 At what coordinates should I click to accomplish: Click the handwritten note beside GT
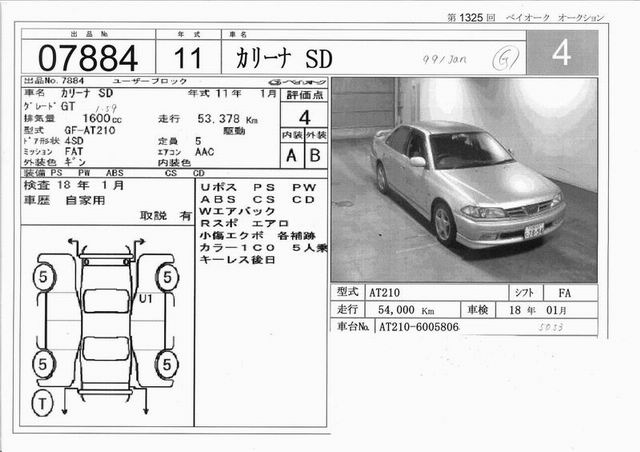[106, 109]
